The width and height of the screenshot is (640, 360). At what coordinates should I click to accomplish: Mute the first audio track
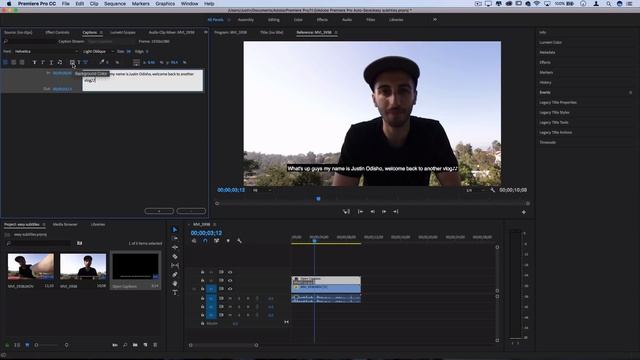click(230, 298)
